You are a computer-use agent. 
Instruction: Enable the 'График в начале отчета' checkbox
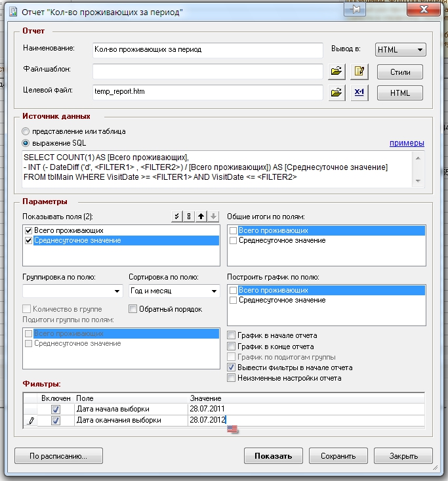231,335
